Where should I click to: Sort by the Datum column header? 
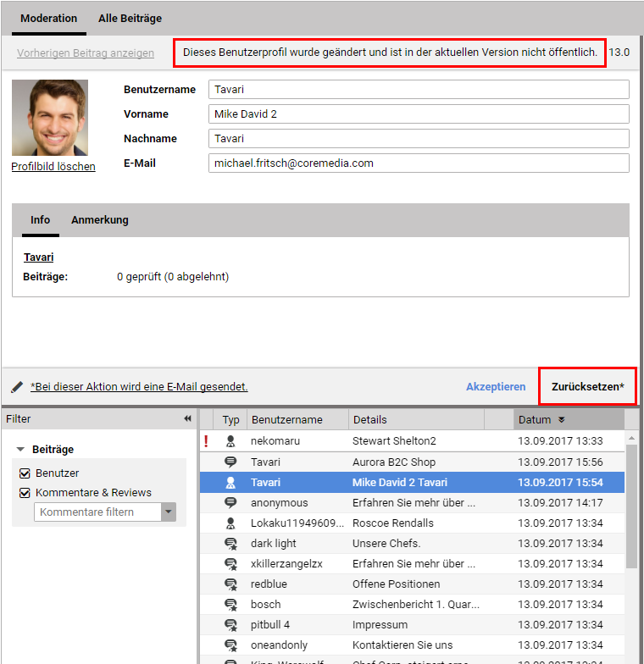point(535,419)
